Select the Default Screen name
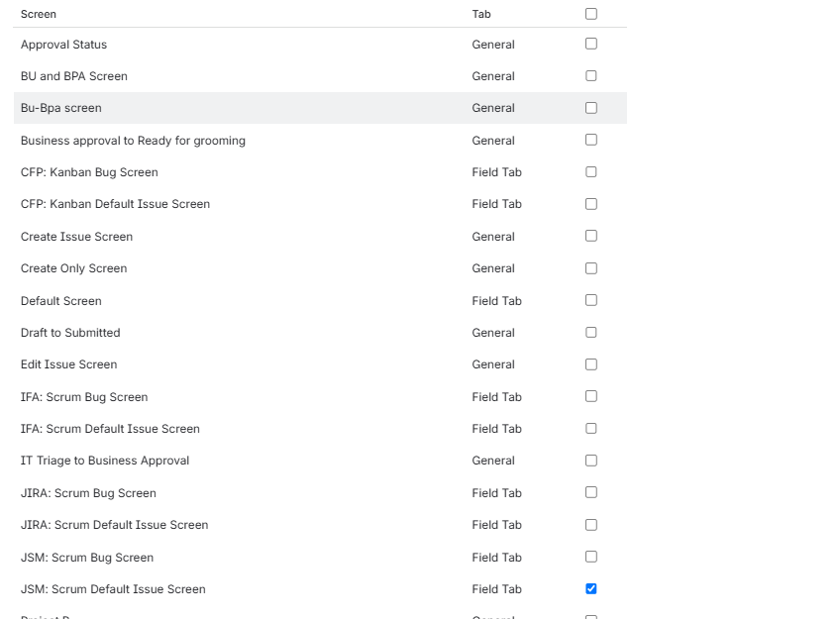Viewport: 840px width, 619px height. coord(61,301)
